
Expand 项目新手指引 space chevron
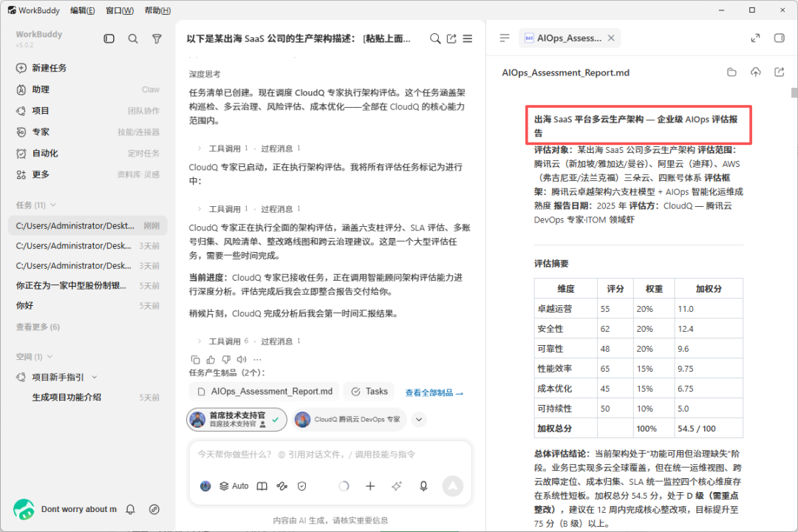tap(95, 378)
